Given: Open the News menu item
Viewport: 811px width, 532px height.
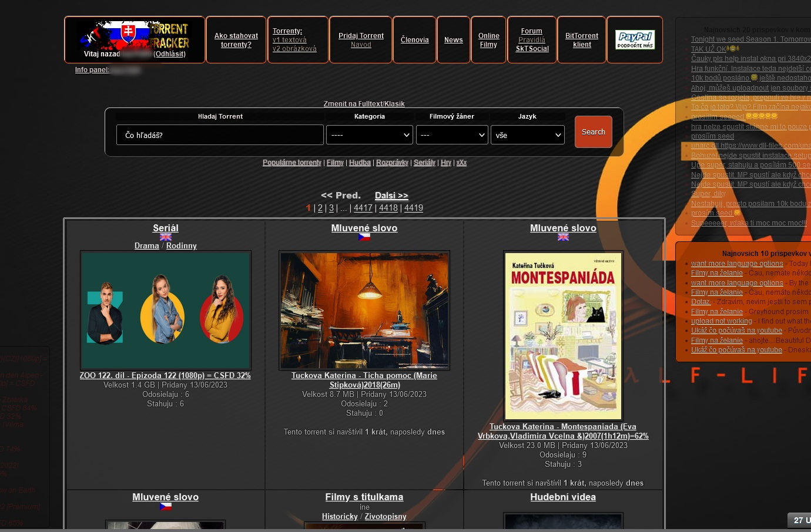Looking at the screenshot, I should [454, 40].
